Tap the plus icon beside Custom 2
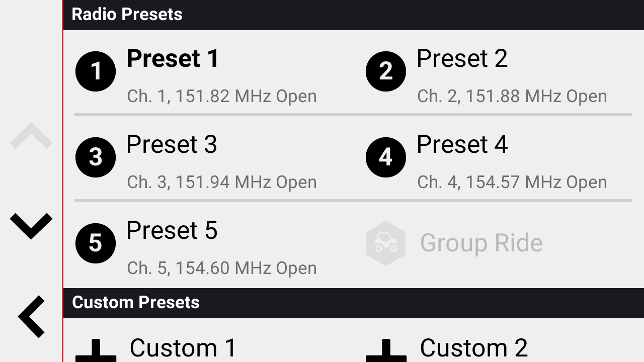The width and height of the screenshot is (644, 362). coord(386,351)
